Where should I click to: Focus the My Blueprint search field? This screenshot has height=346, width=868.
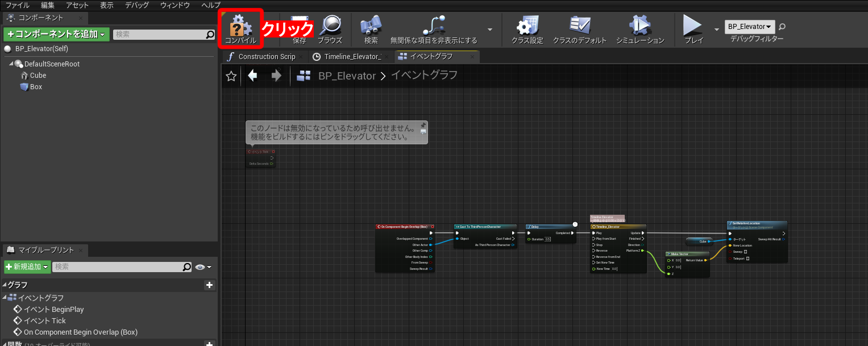point(122,267)
